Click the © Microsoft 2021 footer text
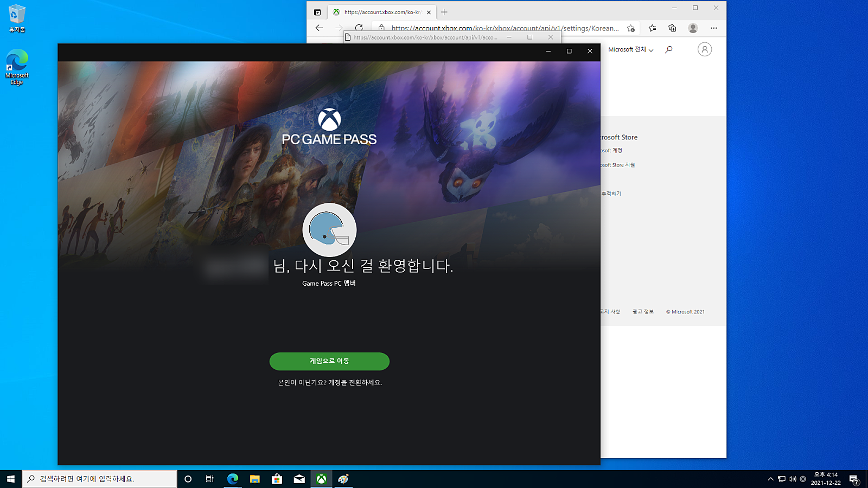The width and height of the screenshot is (868, 488). [x=685, y=312]
